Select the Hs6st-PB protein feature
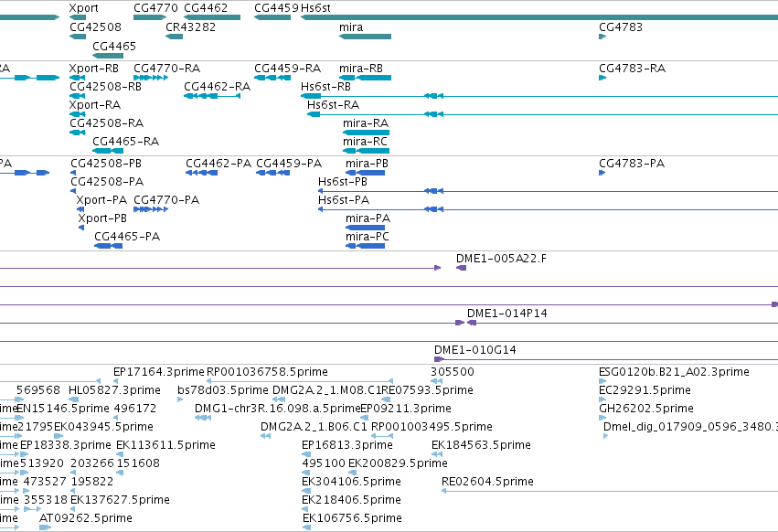Image resolution: width=778 pixels, height=532 pixels. tap(548, 191)
